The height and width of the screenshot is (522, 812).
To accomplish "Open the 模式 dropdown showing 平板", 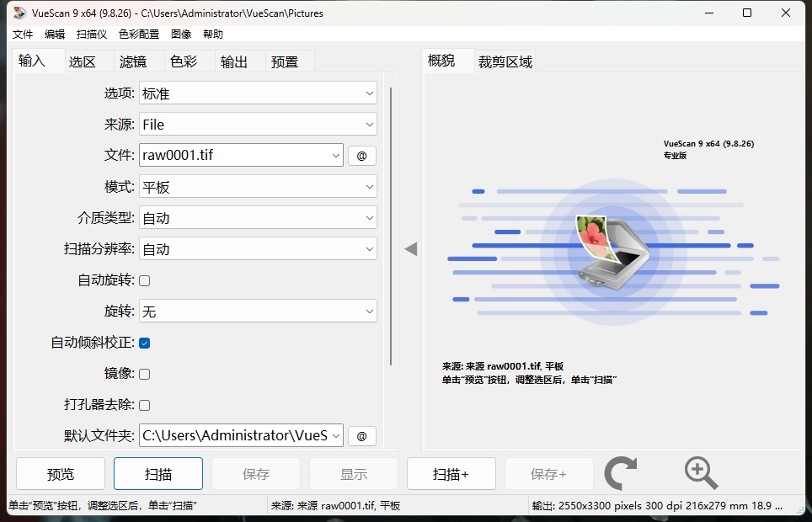I will click(x=258, y=186).
